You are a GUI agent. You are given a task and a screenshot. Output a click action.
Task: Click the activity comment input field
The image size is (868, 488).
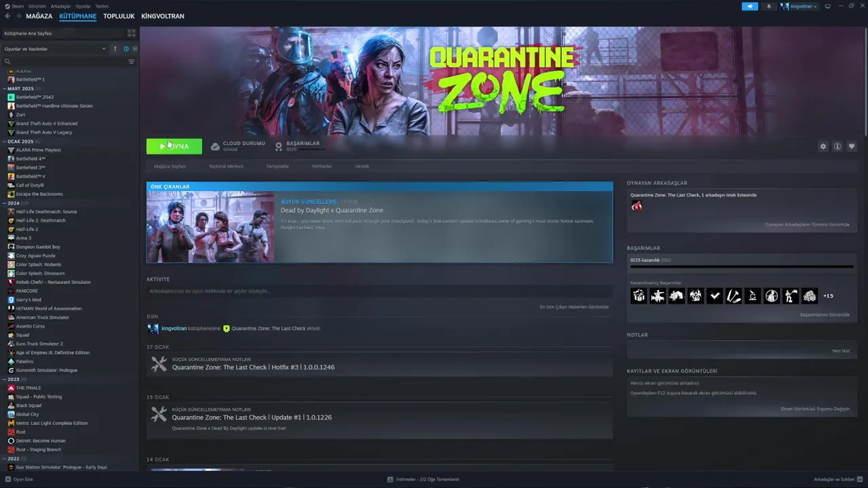[x=378, y=291]
